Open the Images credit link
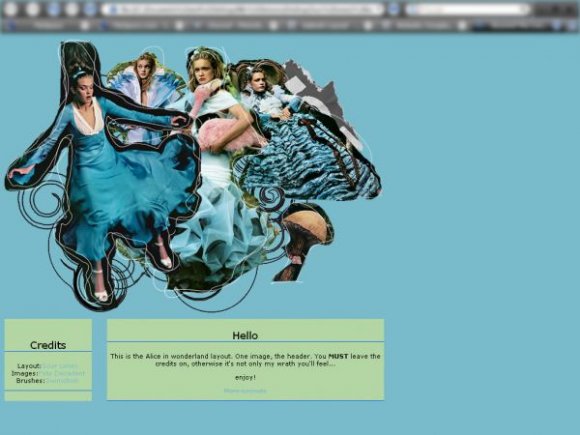 pos(62,373)
